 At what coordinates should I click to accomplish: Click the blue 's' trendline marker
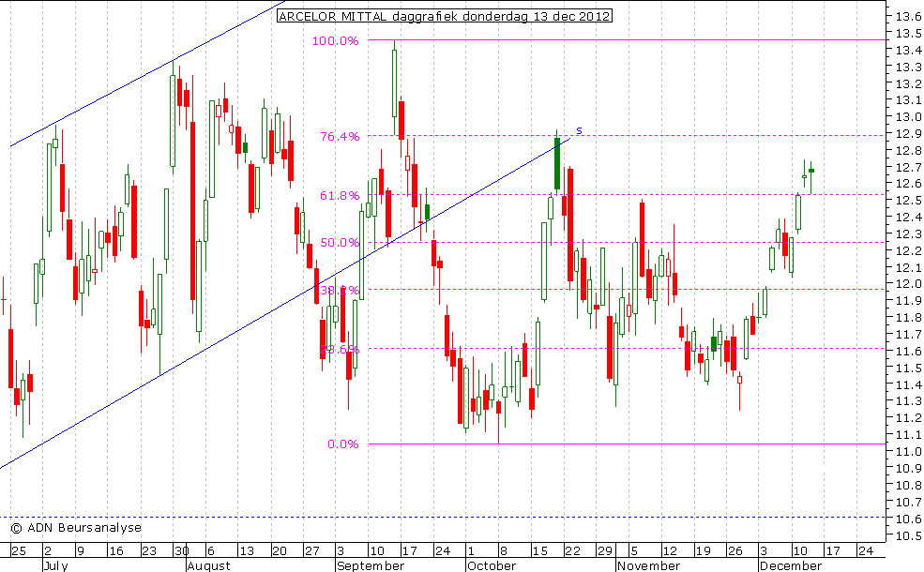pyautogui.click(x=579, y=130)
